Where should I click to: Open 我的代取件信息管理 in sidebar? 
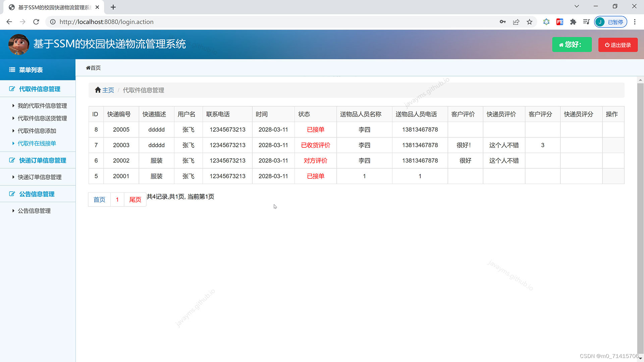click(x=42, y=106)
